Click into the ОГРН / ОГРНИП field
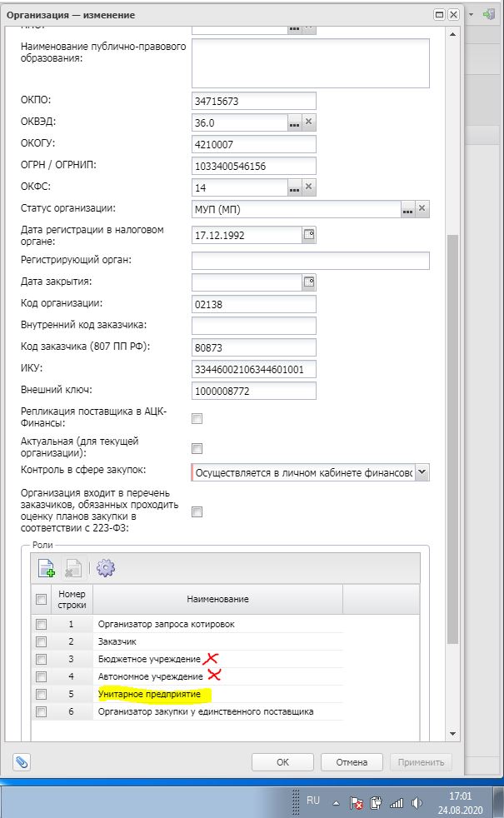Image resolution: width=504 pixels, height=818 pixels. pyautogui.click(x=253, y=166)
